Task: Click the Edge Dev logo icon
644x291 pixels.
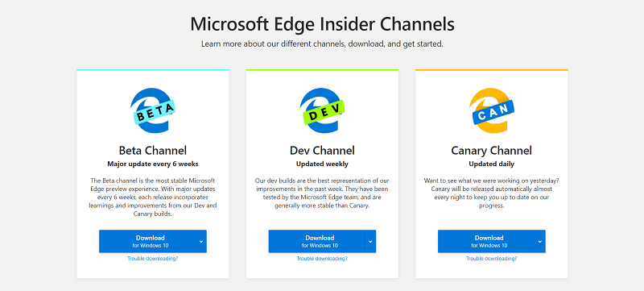Action: 322,110
